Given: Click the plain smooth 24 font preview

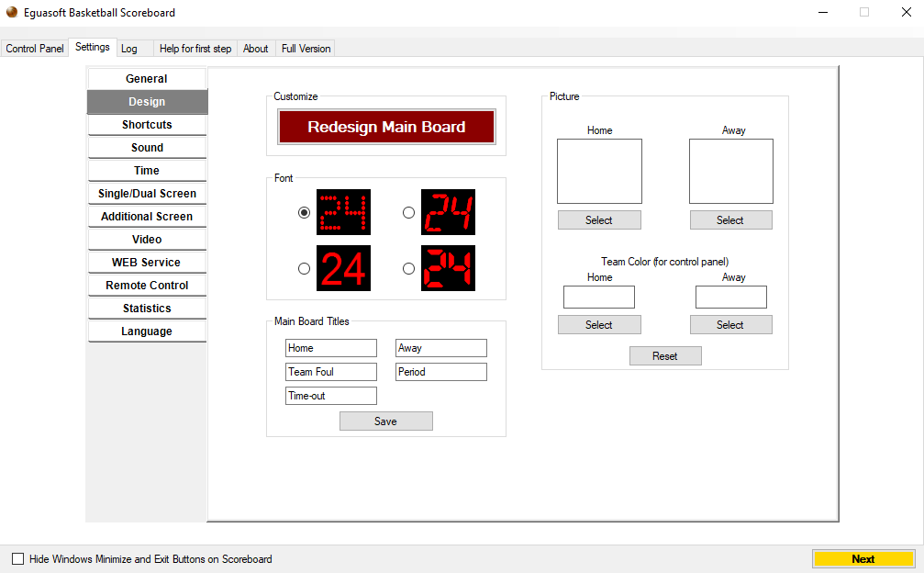Looking at the screenshot, I should point(343,268).
